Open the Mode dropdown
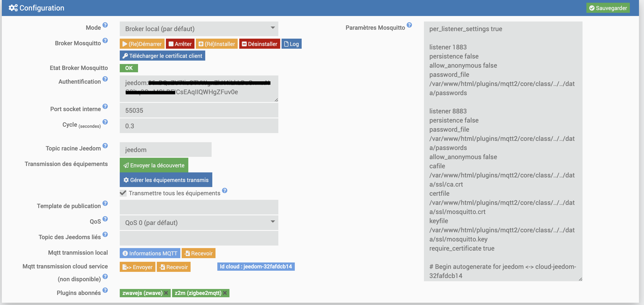The width and height of the screenshot is (644, 305). [199, 29]
